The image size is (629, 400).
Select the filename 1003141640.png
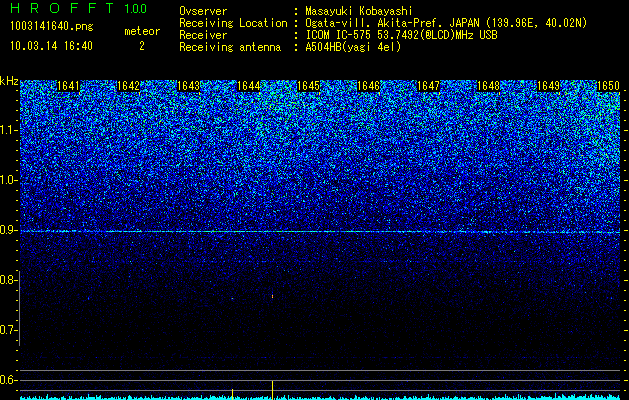pyautogui.click(x=52, y=27)
